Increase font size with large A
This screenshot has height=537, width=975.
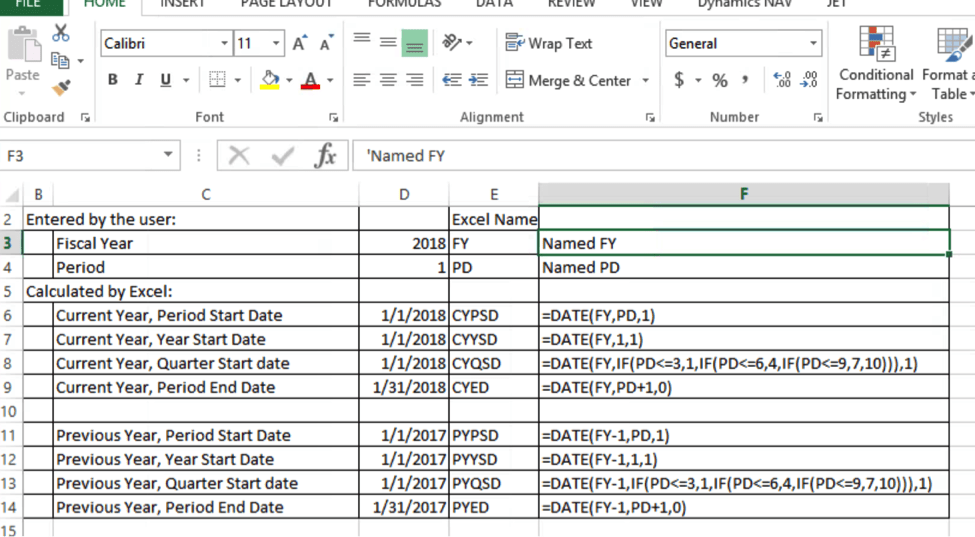point(300,44)
